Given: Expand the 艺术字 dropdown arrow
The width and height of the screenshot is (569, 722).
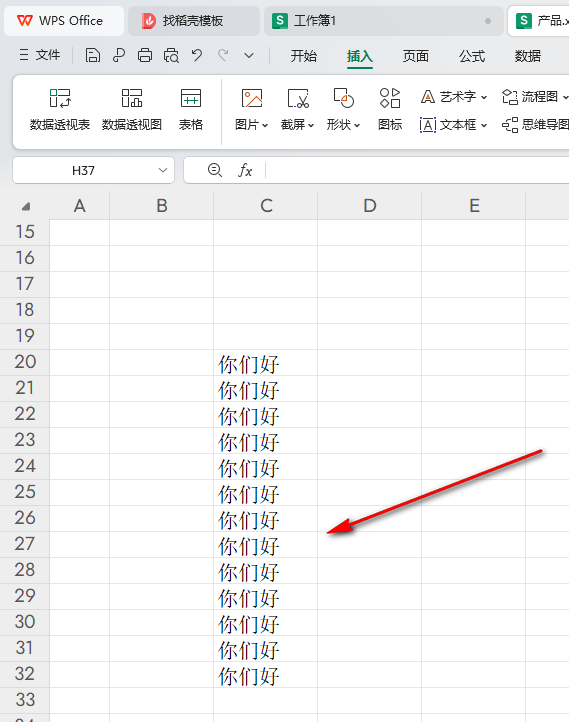Looking at the screenshot, I should point(484,97).
